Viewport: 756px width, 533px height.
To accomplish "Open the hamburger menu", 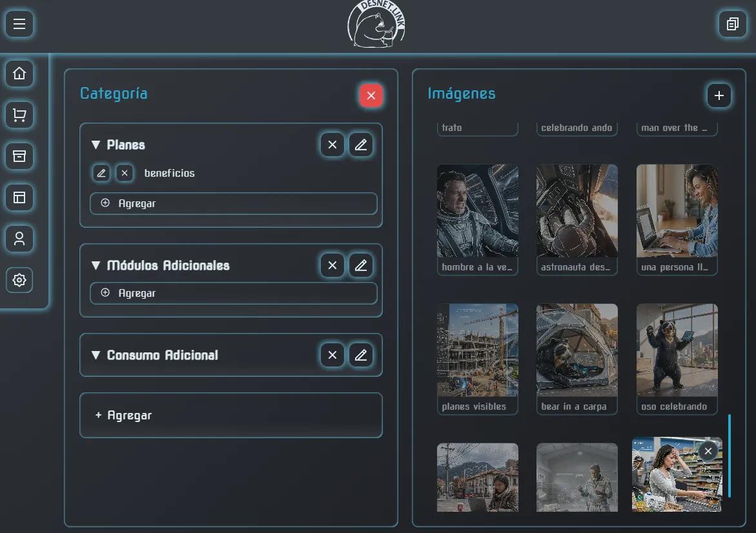I will (19, 24).
